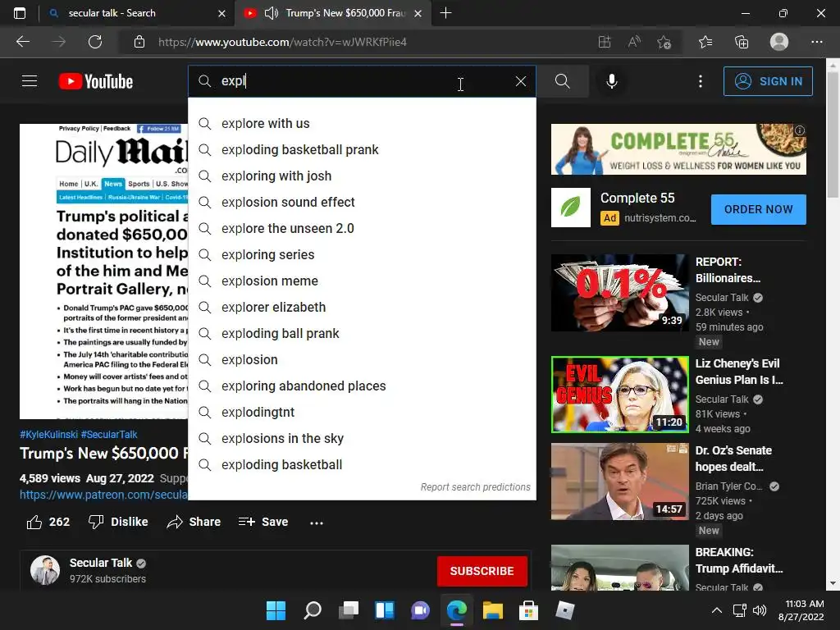Go to the YouTube home logo
840x630 pixels.
coord(96,81)
